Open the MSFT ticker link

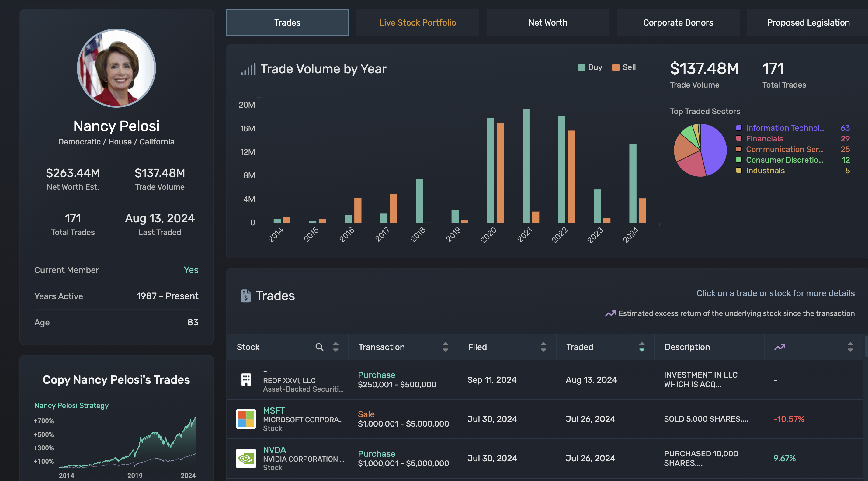tap(274, 410)
